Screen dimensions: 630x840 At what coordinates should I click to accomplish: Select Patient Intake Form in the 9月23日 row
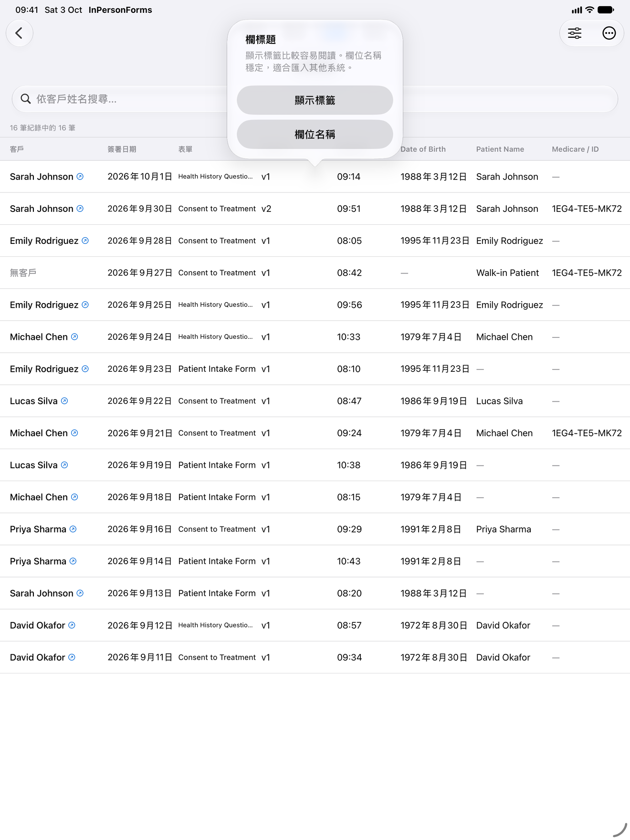(x=217, y=368)
